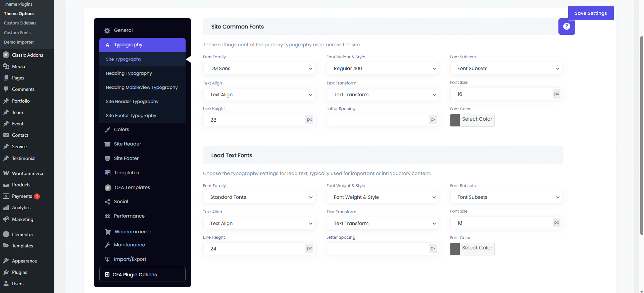The width and height of the screenshot is (644, 293).
Task: Click the Social share icon
Action: click(x=107, y=202)
